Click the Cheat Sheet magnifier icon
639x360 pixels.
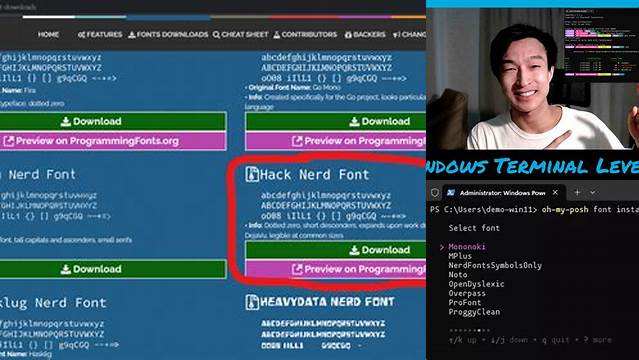[x=216, y=35]
